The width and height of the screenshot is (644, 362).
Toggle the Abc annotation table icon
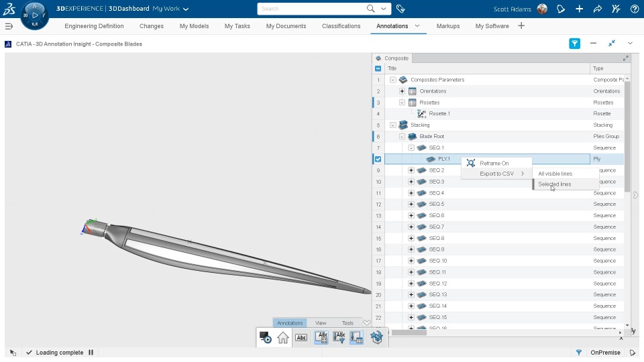click(x=321, y=337)
